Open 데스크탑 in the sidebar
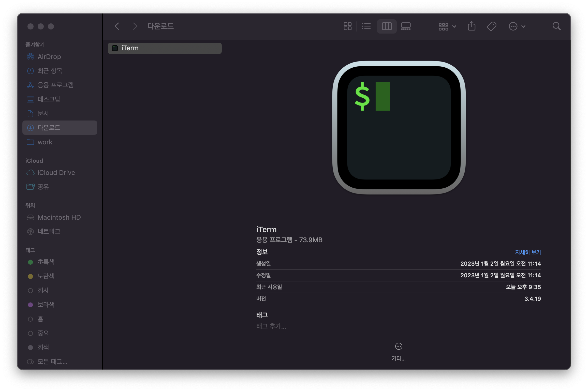This screenshot has width=588, height=391. (60, 99)
